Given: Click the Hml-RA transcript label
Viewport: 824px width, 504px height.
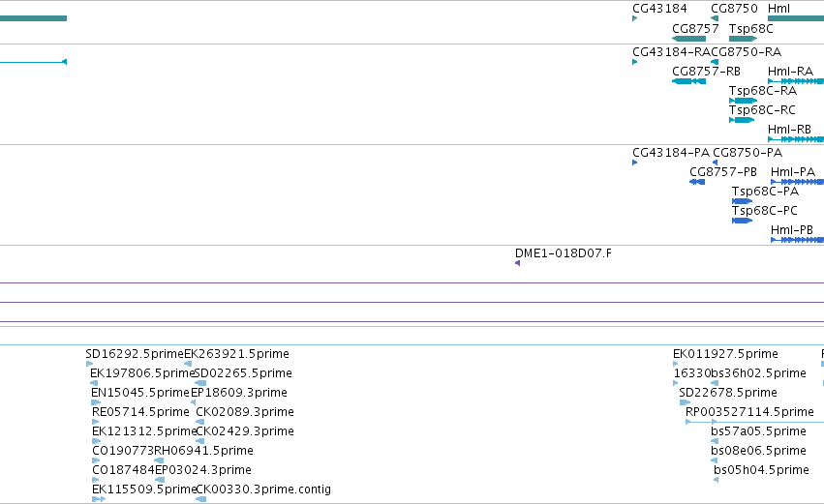Looking at the screenshot, I should click(x=790, y=72).
